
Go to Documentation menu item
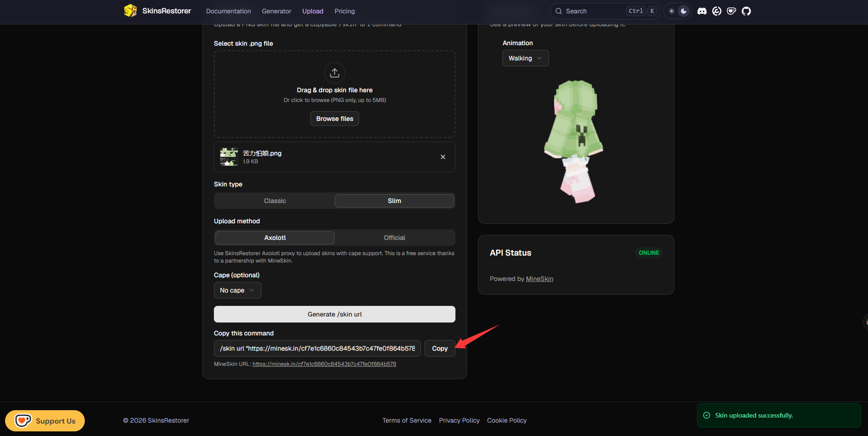click(x=229, y=11)
